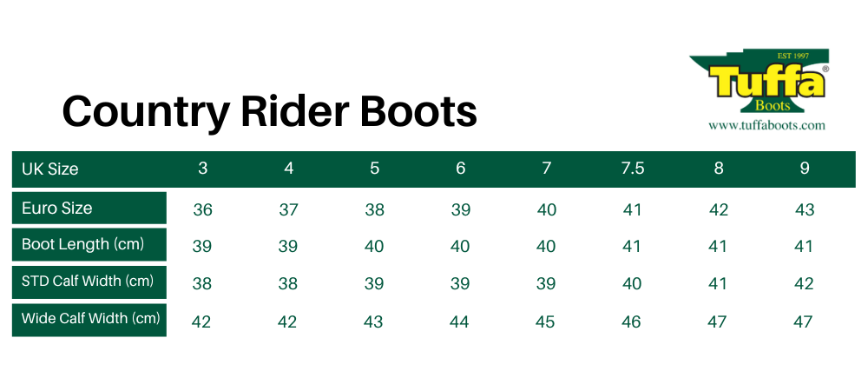Click UK size 3 column header
Viewport: 868px width, 391px height.
click(203, 169)
